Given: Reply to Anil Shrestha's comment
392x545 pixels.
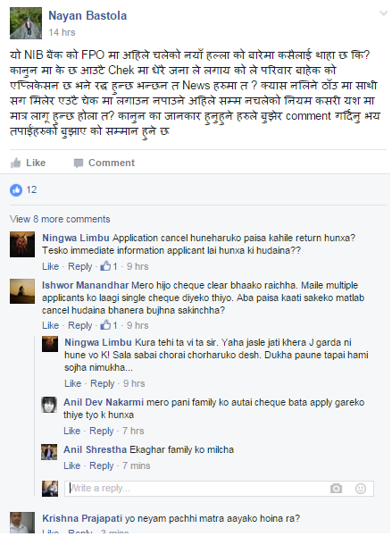Looking at the screenshot, I should [x=101, y=465].
